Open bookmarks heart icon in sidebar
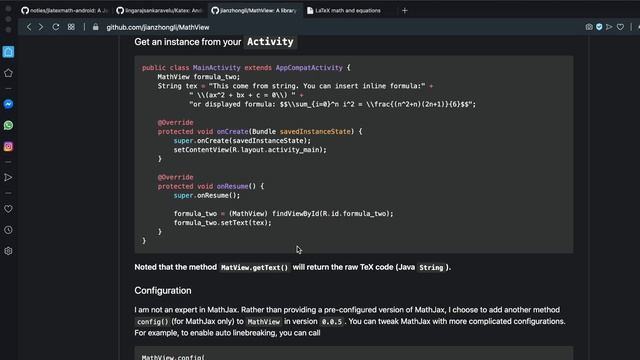 pyautogui.click(x=8, y=209)
